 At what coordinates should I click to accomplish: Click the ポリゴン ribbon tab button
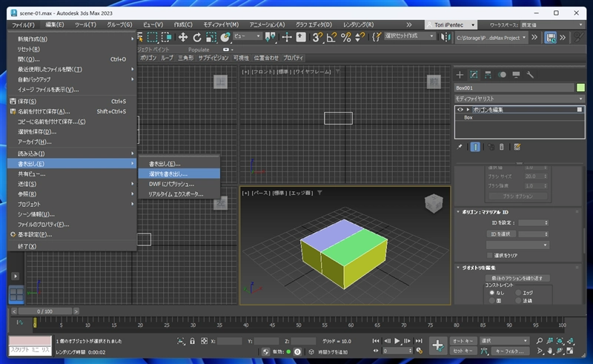coord(148,58)
